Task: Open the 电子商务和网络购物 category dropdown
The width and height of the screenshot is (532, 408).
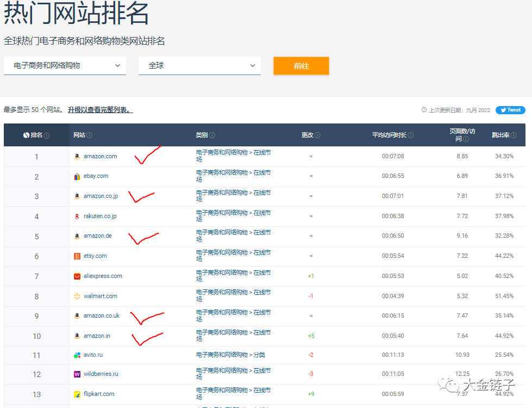Action: coord(65,66)
